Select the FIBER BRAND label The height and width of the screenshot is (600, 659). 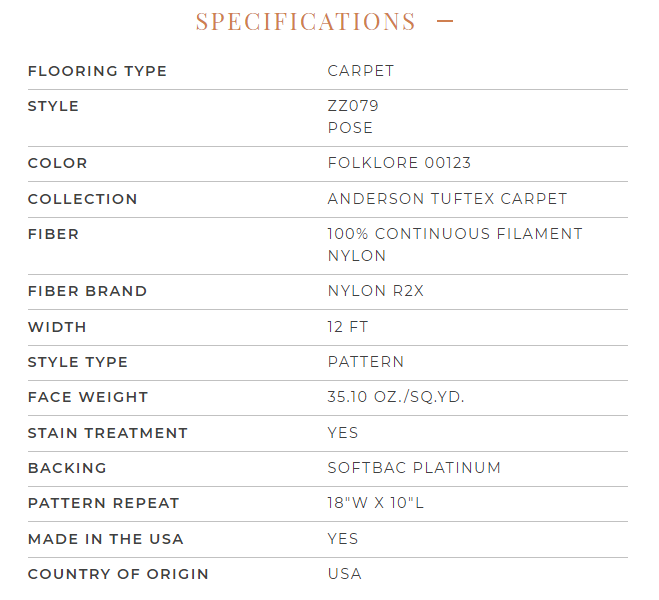point(87,291)
